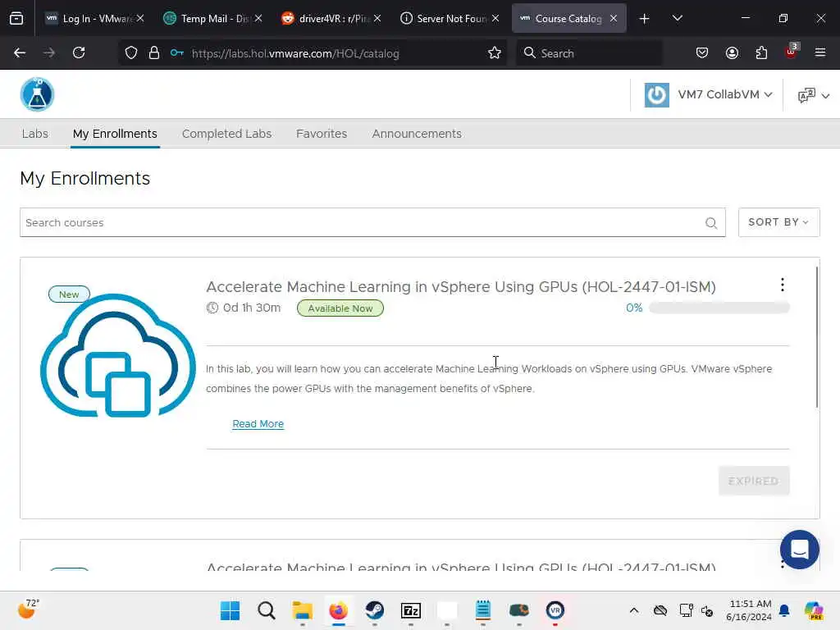The width and height of the screenshot is (840, 630).
Task: Open the weather widget showing 72°
Action: [29, 609]
